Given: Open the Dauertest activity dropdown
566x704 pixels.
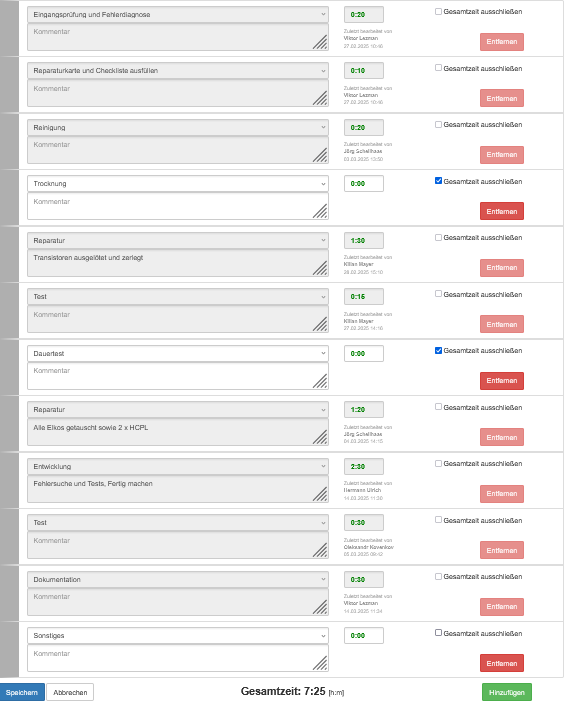Looking at the screenshot, I should click(178, 353).
